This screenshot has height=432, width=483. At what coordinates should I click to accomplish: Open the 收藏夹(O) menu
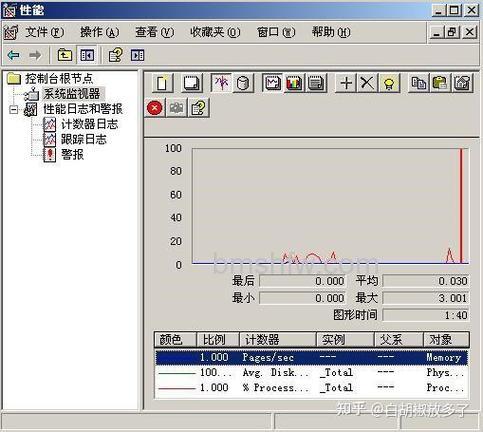[x=215, y=32]
